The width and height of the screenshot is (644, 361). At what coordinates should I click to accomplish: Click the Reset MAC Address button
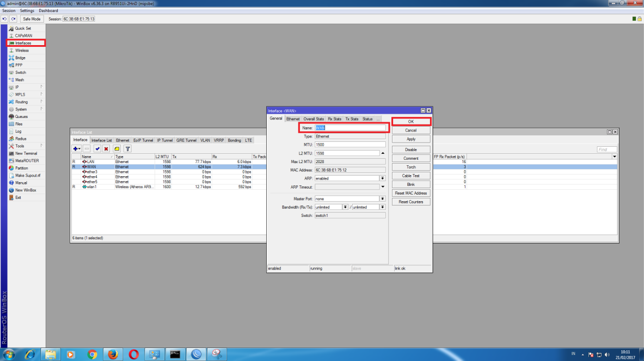tap(411, 193)
